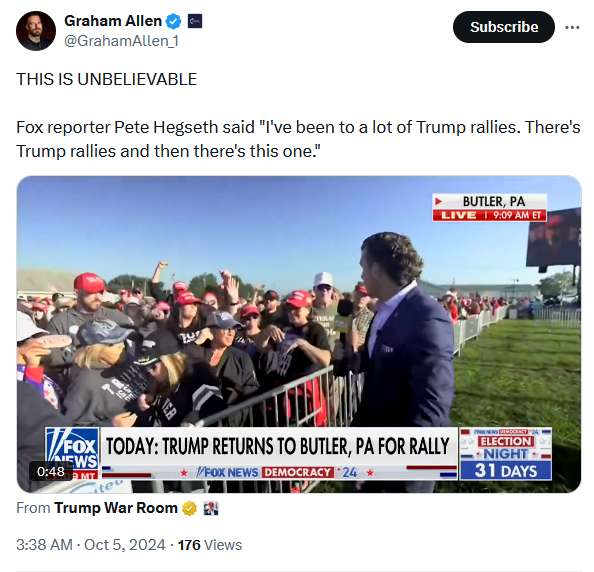Viewport: 594px width, 572px height.
Task: Open the Trump War Room source link
Action: 116,508
